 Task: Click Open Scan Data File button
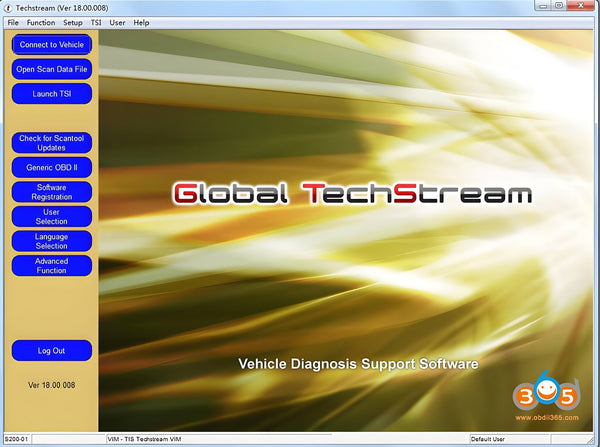(52, 69)
